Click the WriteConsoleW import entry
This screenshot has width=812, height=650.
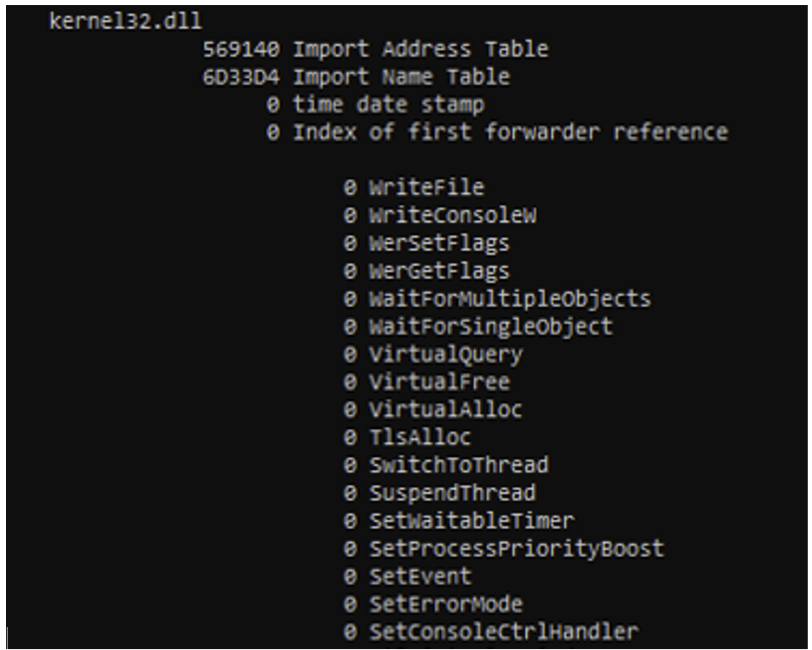452,215
